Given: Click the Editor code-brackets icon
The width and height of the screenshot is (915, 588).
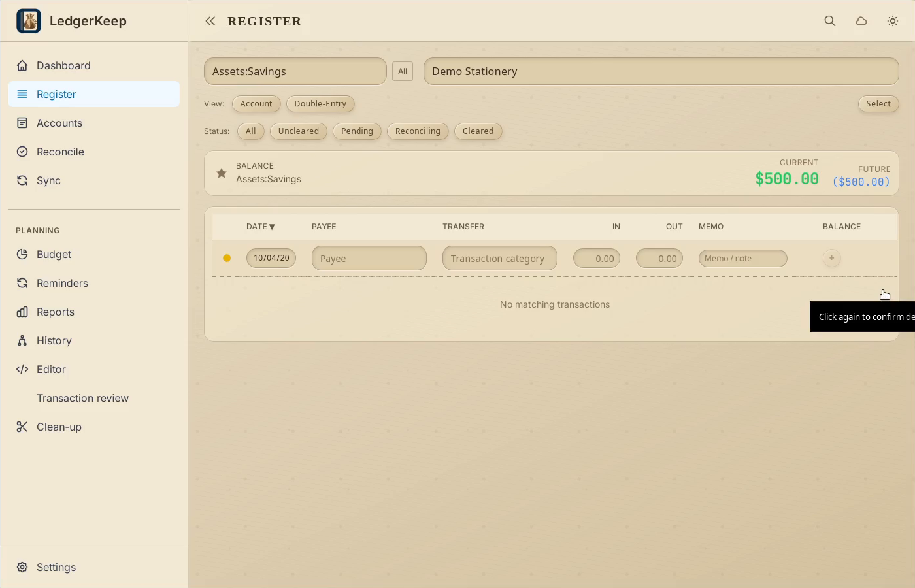Looking at the screenshot, I should [x=22, y=369].
